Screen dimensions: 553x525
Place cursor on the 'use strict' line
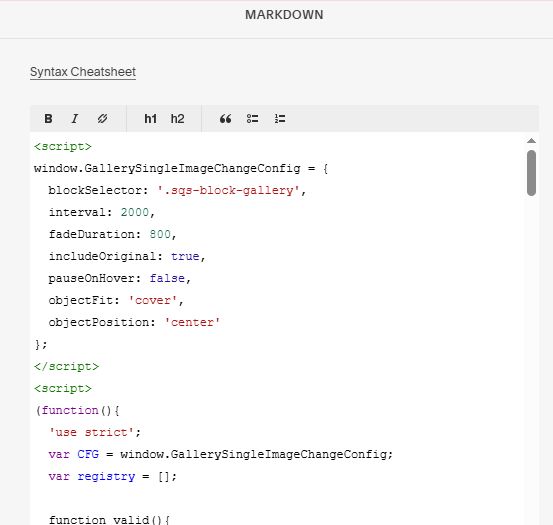95,432
